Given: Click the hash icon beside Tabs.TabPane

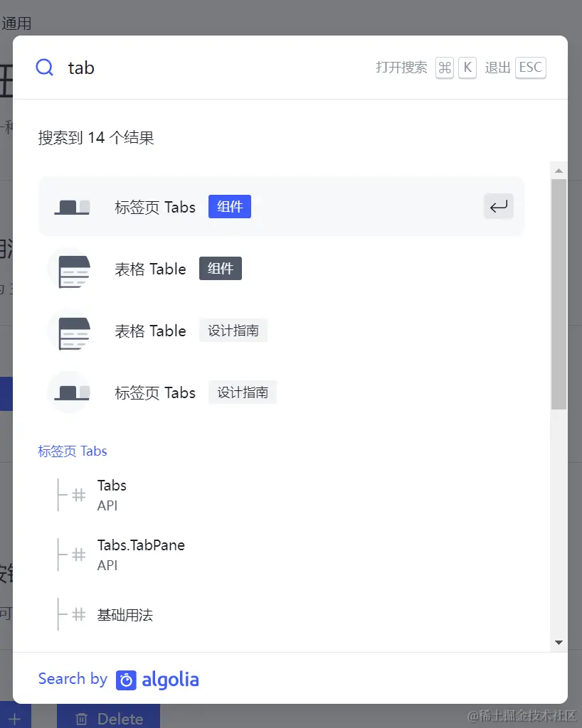Looking at the screenshot, I should [x=79, y=555].
